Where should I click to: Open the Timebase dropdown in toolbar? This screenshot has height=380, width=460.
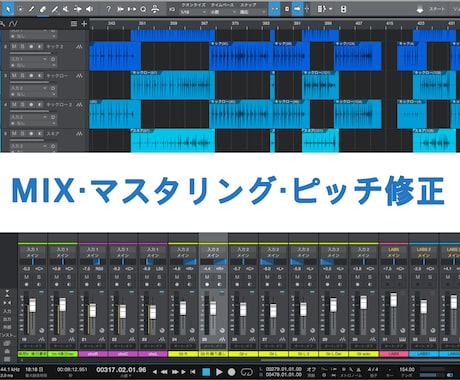[223, 12]
